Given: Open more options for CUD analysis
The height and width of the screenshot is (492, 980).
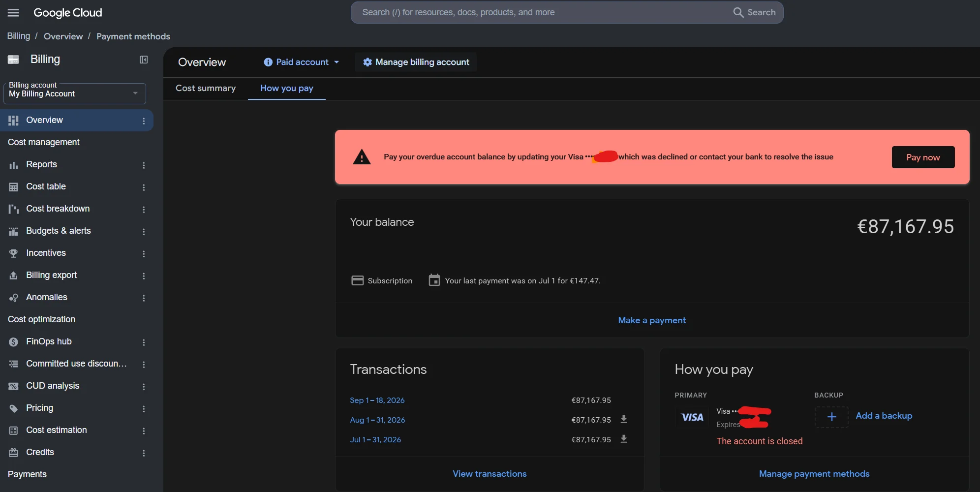Looking at the screenshot, I should click(144, 387).
